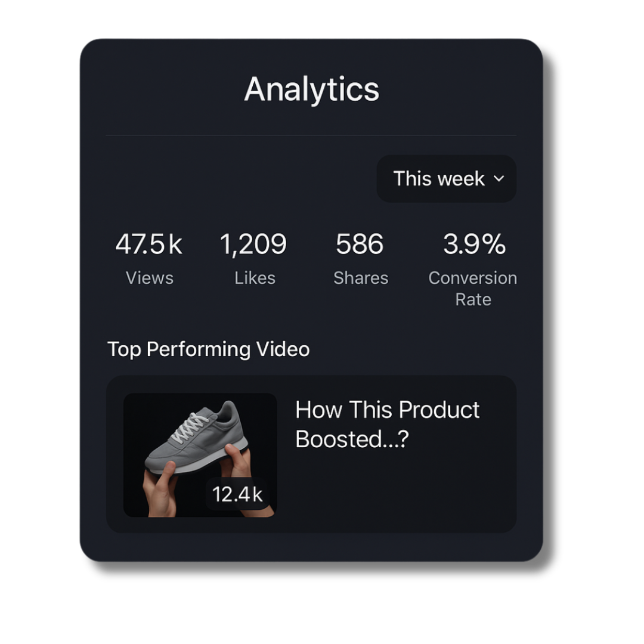
Task: Click the divider line under Analytics
Action: pyautogui.click(x=311, y=135)
